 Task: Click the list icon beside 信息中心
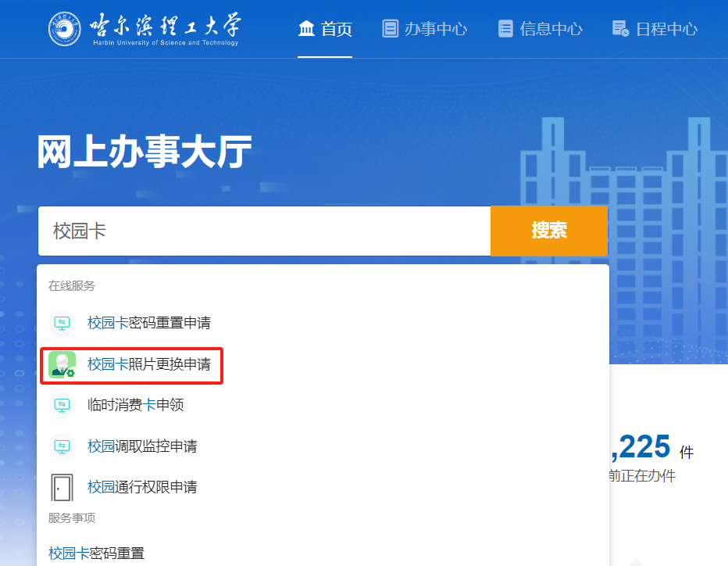click(505, 29)
